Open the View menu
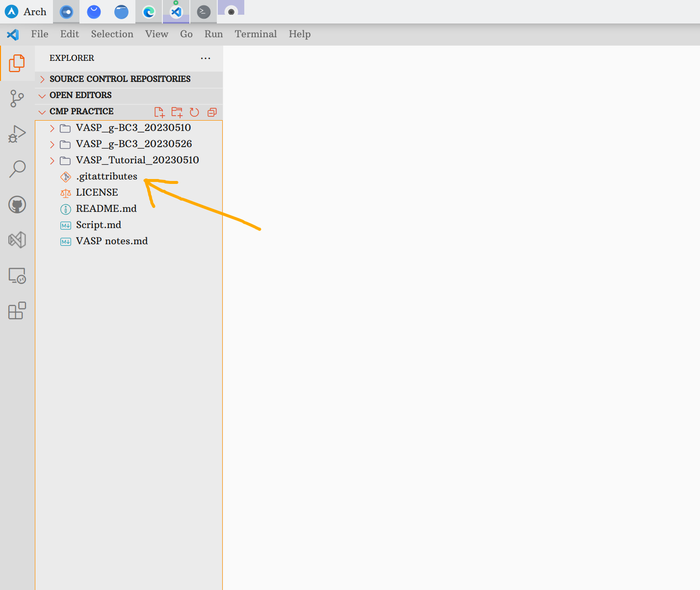The width and height of the screenshot is (700, 590). (156, 34)
